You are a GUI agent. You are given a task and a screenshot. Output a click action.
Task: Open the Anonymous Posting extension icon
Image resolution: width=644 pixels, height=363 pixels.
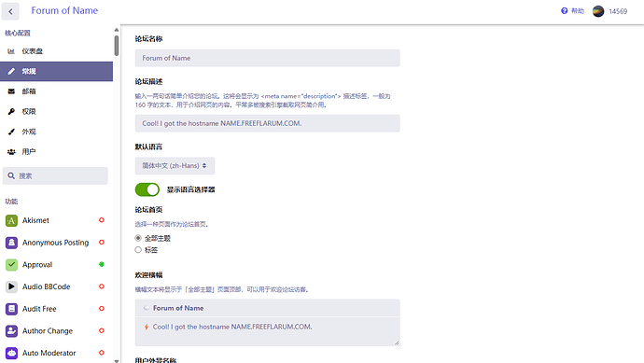(x=11, y=243)
